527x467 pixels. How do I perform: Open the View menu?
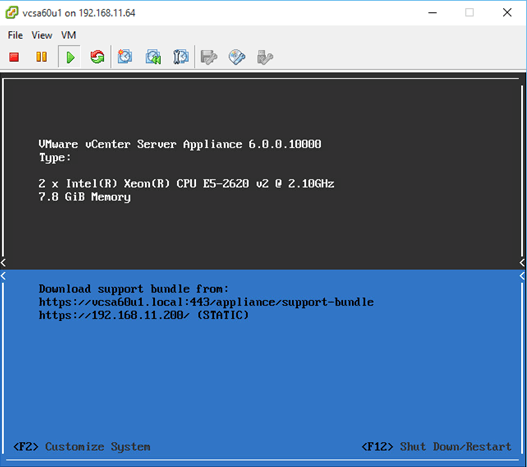[42, 35]
